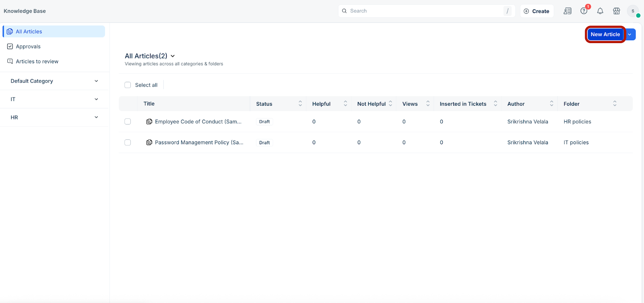The height and width of the screenshot is (303, 644).
Task: Open the notifications bell icon
Action: (x=600, y=11)
